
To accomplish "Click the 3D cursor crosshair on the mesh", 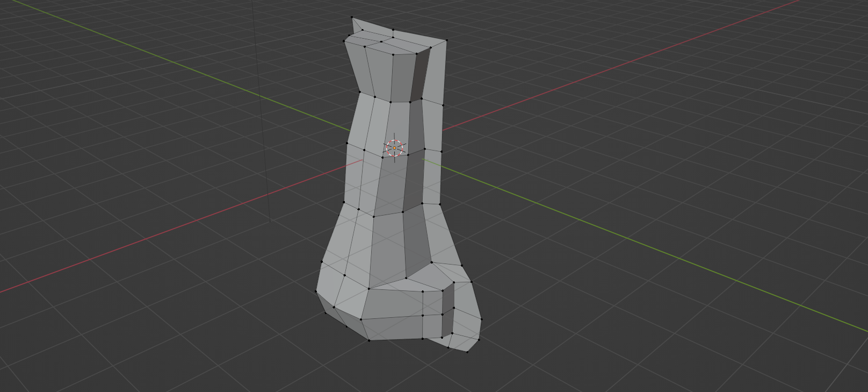I will click(394, 147).
